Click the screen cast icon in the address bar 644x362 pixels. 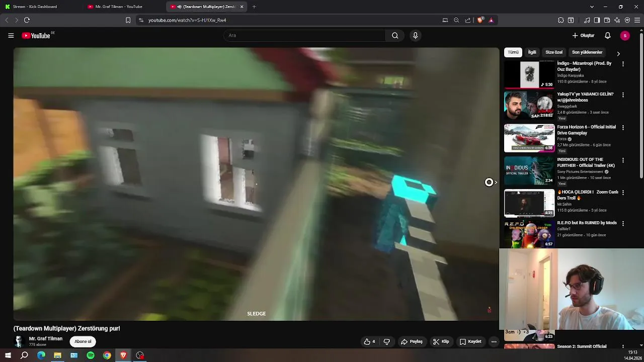click(445, 20)
